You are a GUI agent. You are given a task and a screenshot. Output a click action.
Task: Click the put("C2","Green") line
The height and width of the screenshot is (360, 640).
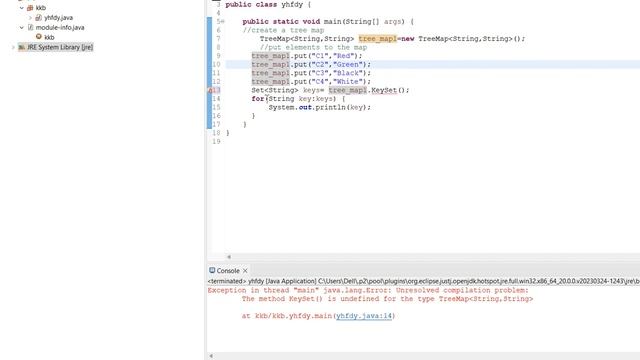tap(311, 64)
